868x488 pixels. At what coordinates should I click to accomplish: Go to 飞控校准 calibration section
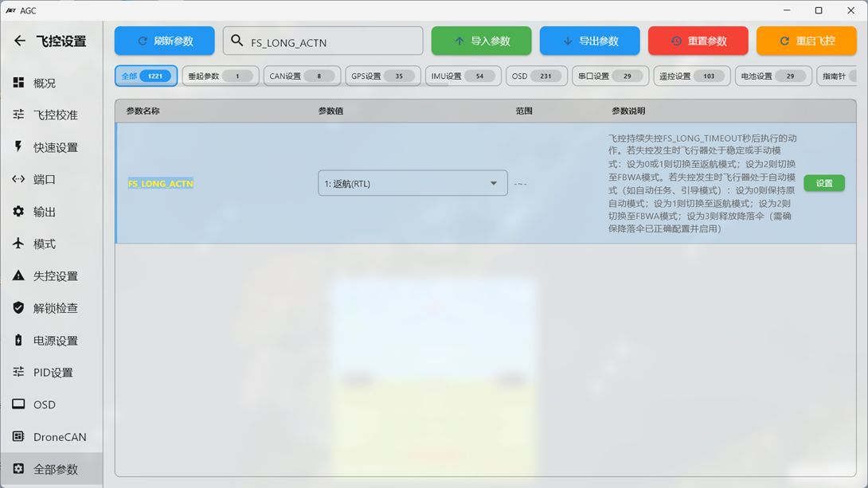click(55, 115)
